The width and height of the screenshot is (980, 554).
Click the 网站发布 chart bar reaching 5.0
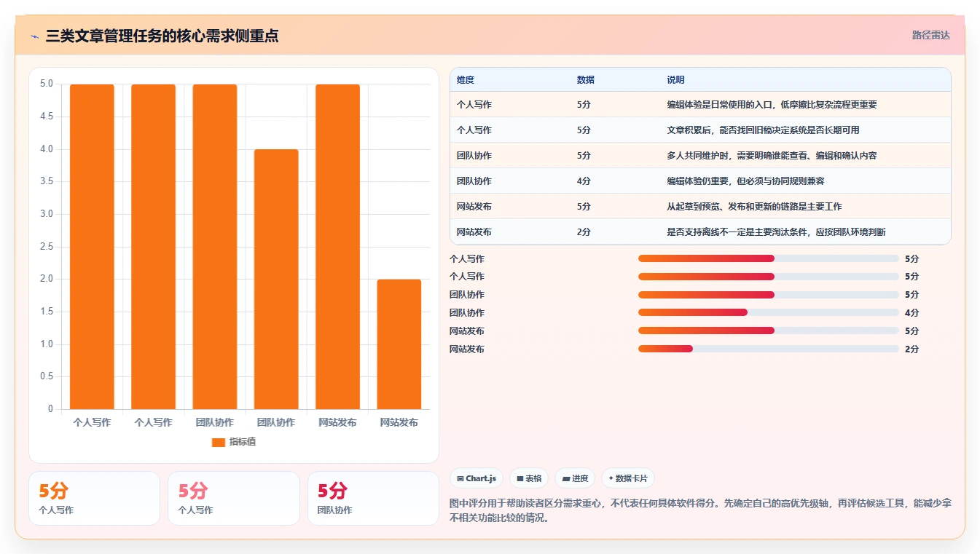coord(337,247)
